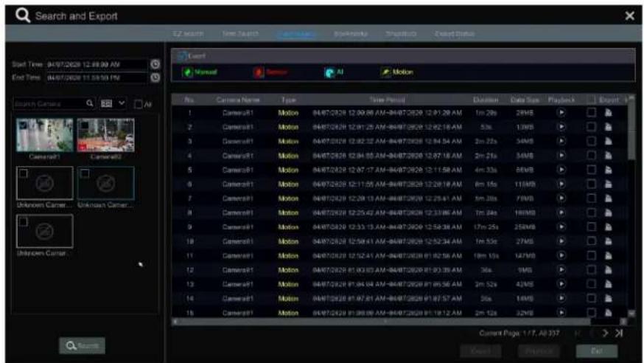This screenshot has width=644, height=363.
Task: Click the Camera Name column header
Action: (238, 100)
